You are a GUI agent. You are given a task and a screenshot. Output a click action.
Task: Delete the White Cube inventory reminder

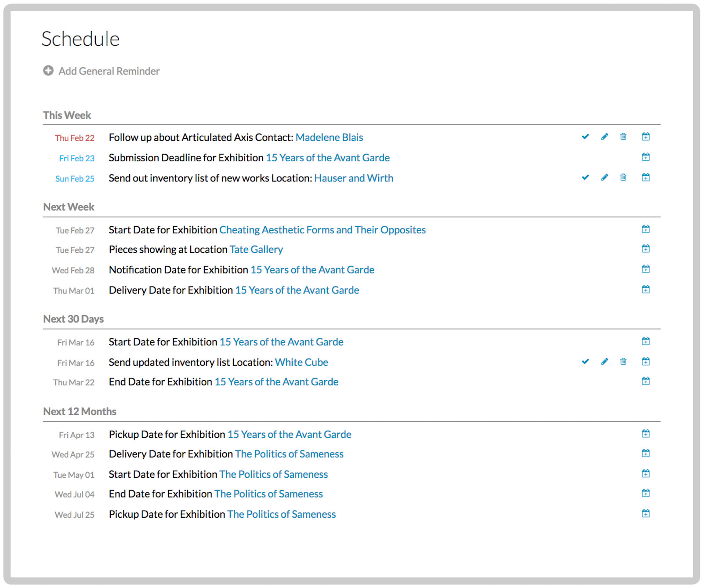[x=623, y=362]
